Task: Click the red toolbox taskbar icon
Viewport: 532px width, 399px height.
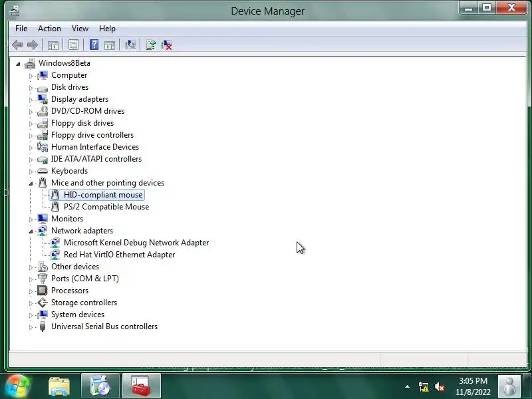Action: 142,386
